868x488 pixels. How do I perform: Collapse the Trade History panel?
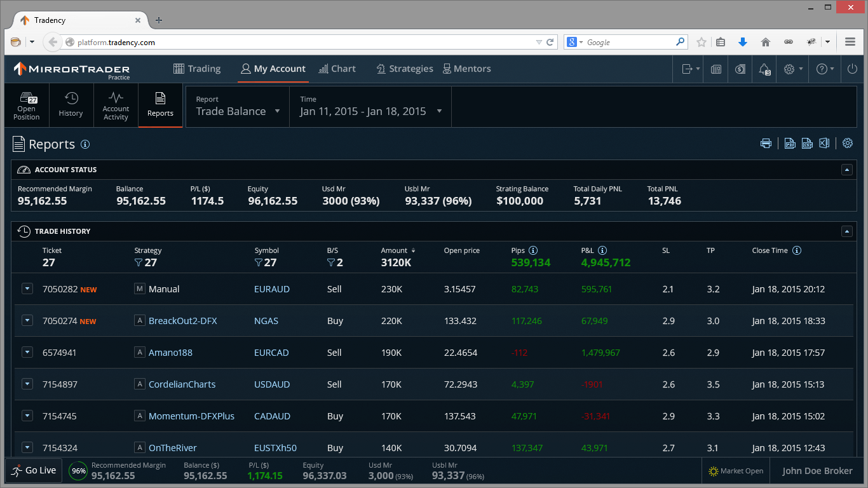click(846, 231)
